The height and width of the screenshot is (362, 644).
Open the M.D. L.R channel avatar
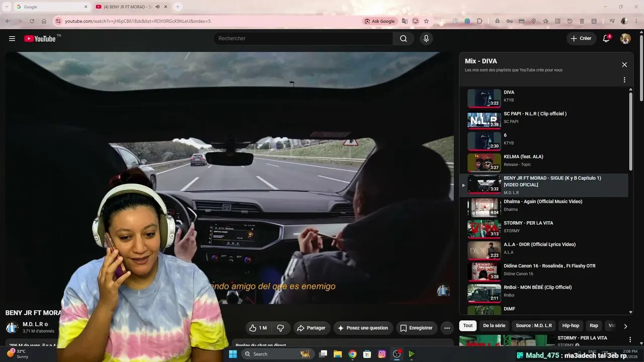(x=12, y=328)
